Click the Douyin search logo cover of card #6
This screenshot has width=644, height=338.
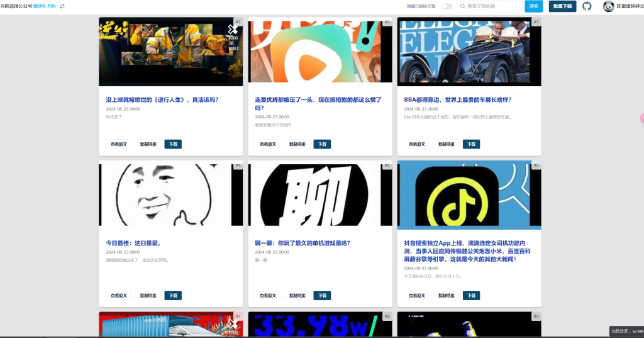tap(469, 195)
